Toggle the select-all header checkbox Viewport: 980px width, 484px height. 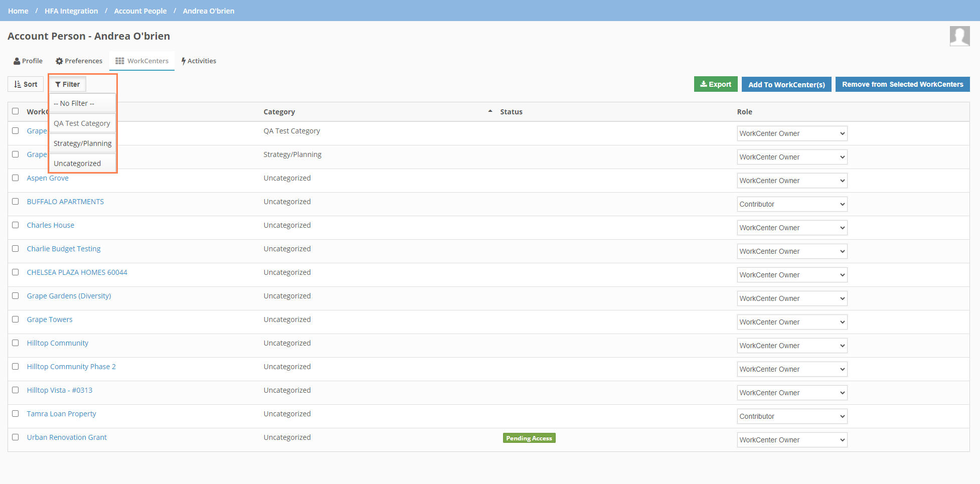pyautogui.click(x=16, y=111)
